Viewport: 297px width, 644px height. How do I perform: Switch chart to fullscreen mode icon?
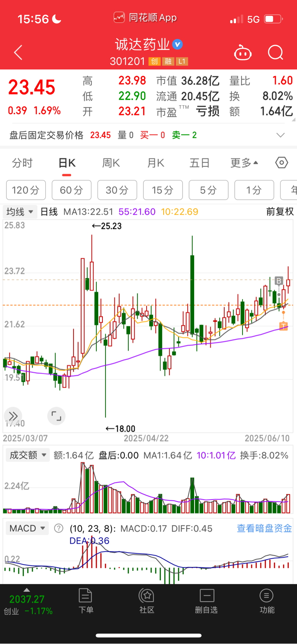[x=56, y=416]
